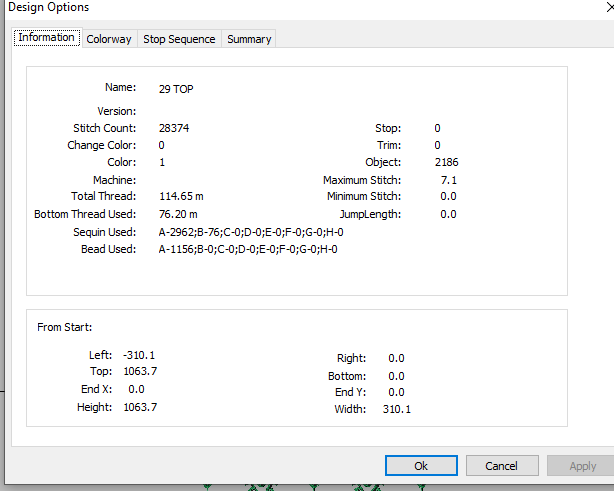
Task: Open the Colorway tab
Action: (x=109, y=39)
